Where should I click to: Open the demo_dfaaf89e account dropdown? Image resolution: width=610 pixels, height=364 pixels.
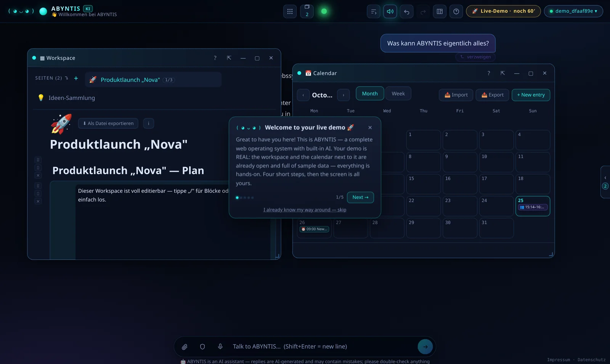pos(573,11)
